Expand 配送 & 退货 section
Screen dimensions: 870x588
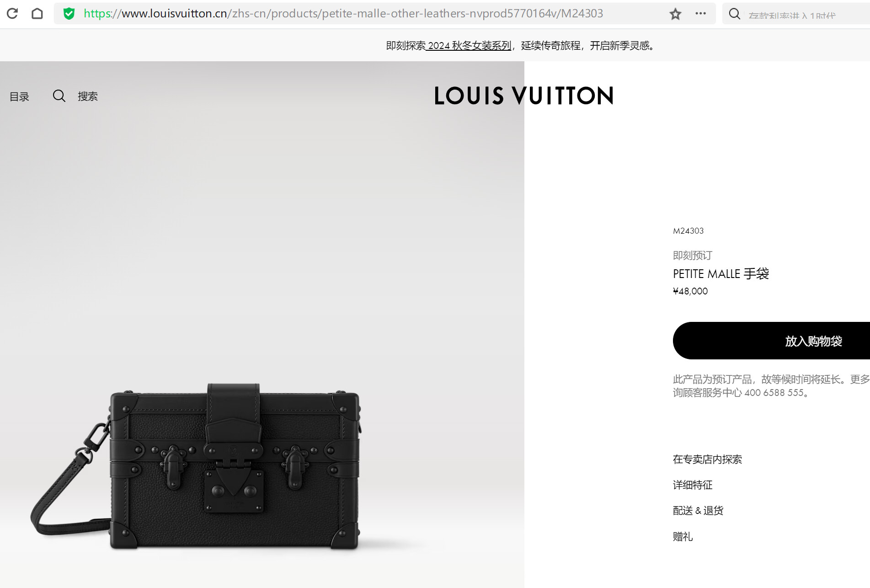point(698,511)
